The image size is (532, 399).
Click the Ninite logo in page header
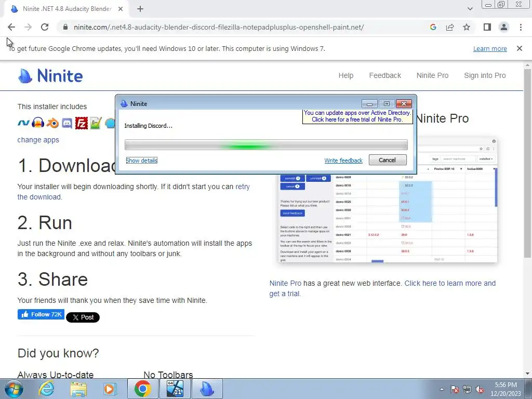click(50, 76)
